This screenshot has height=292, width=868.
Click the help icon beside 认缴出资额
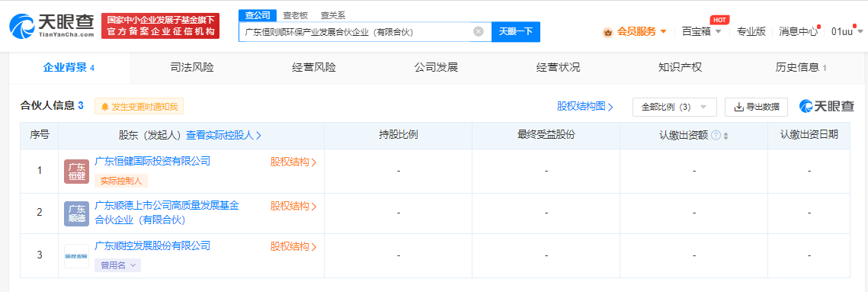pyautogui.click(x=716, y=136)
